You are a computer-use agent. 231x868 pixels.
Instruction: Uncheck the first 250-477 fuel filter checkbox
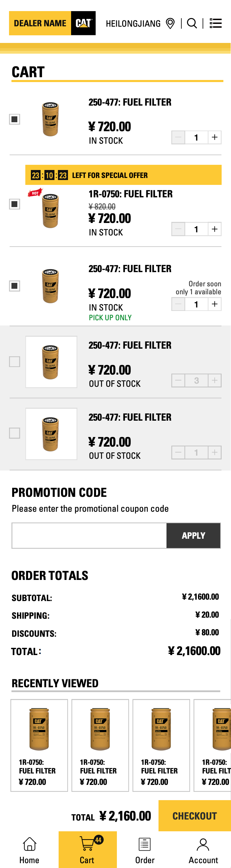click(15, 119)
